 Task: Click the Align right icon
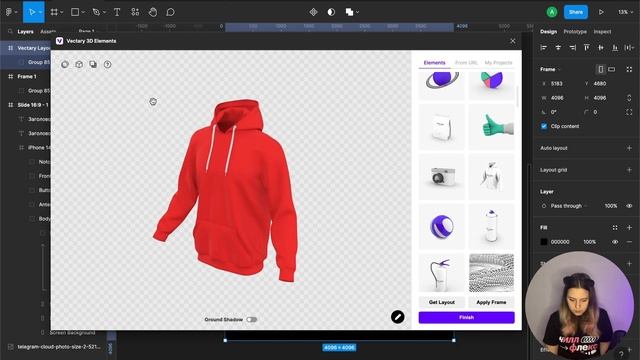pos(573,48)
